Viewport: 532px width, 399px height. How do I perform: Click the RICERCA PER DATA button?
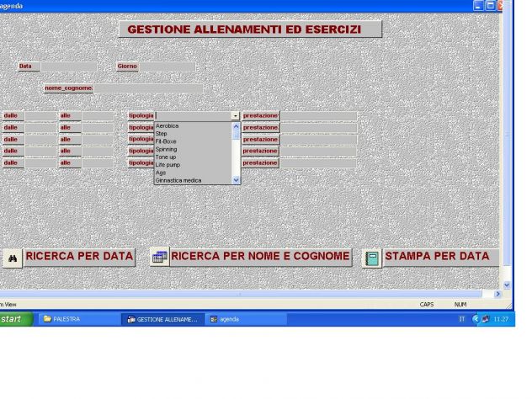coord(79,257)
